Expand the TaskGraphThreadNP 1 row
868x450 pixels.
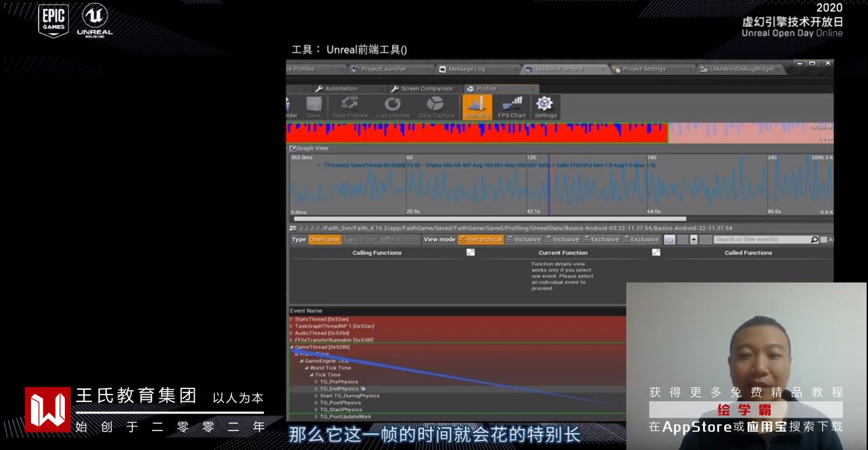click(291, 326)
